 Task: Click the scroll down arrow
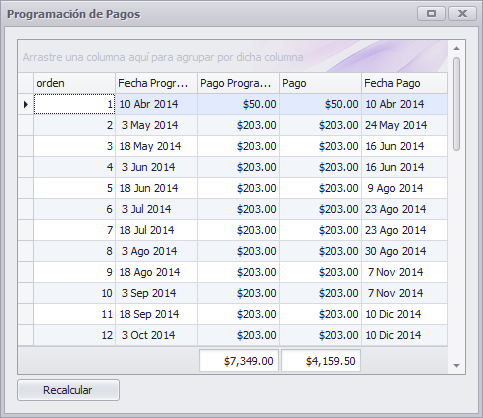(456, 366)
